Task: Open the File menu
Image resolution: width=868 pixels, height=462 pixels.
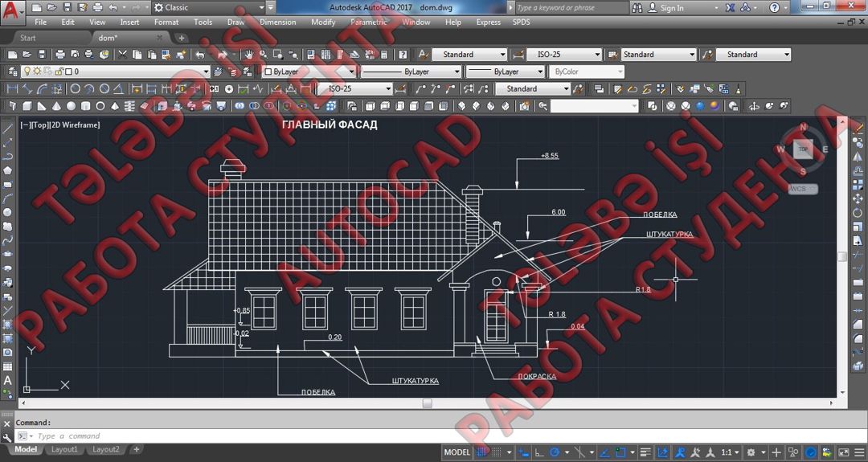Action: (x=40, y=22)
